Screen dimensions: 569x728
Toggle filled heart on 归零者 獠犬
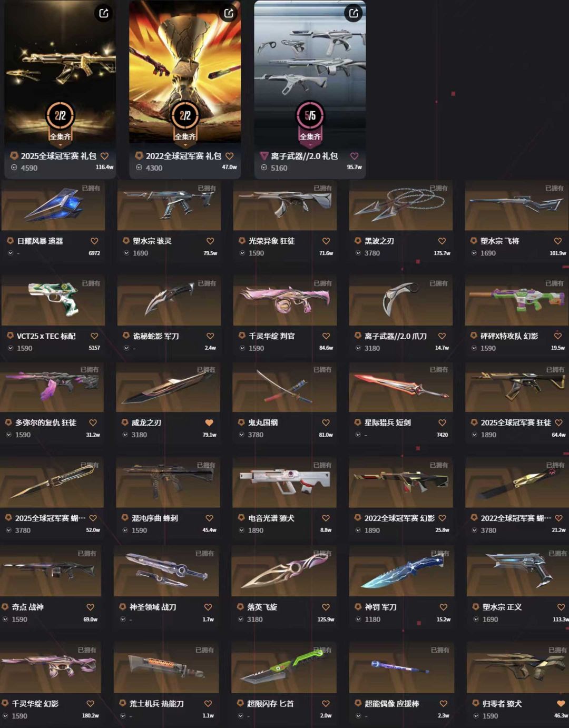point(561,704)
